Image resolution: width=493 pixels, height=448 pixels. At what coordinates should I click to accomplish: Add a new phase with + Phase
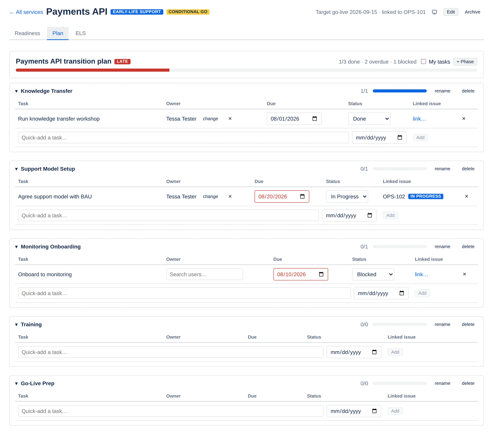click(x=465, y=62)
